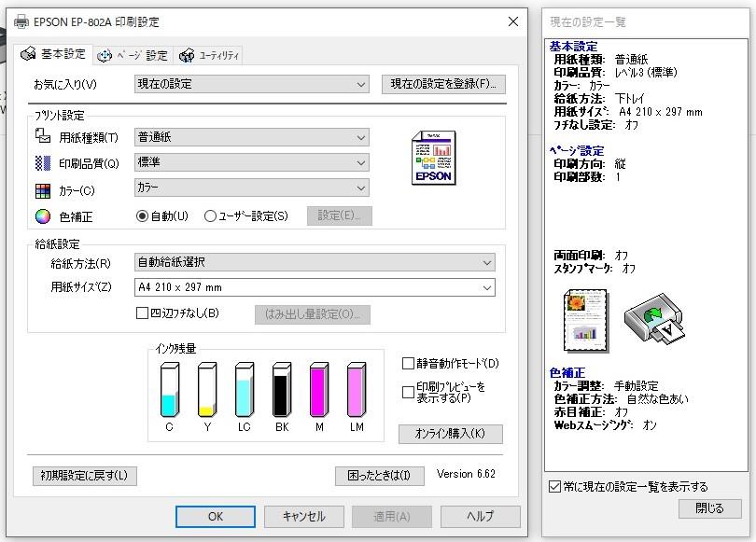Click the black (BK) ink level gauge
Viewport: 756px width, 542px height.
(x=282, y=389)
